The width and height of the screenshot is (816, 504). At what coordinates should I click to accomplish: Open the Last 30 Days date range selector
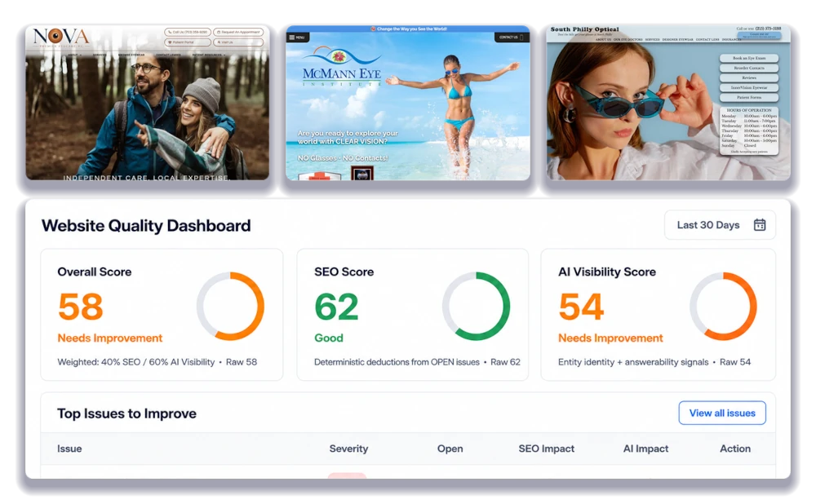(x=720, y=225)
